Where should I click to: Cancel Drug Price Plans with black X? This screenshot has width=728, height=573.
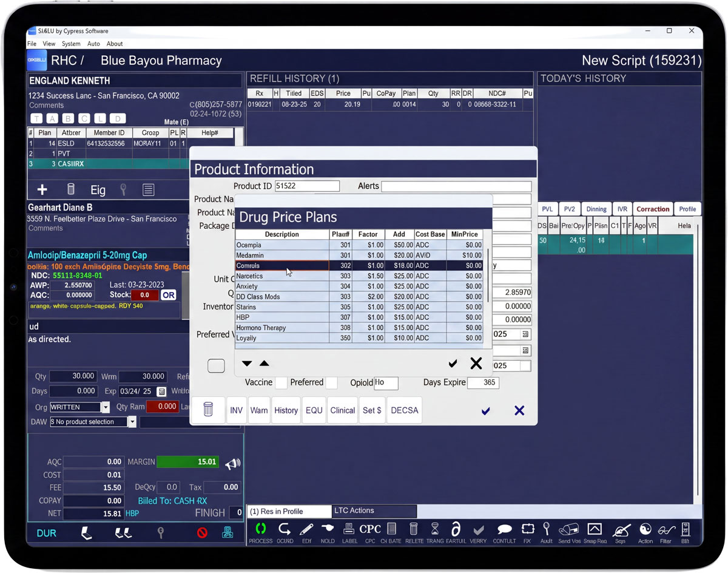pyautogui.click(x=476, y=363)
